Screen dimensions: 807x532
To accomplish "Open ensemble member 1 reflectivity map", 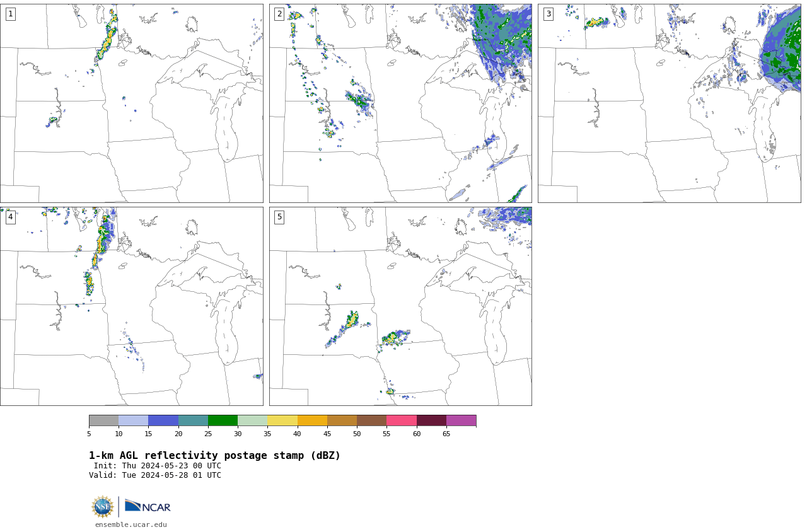I will click(x=132, y=103).
